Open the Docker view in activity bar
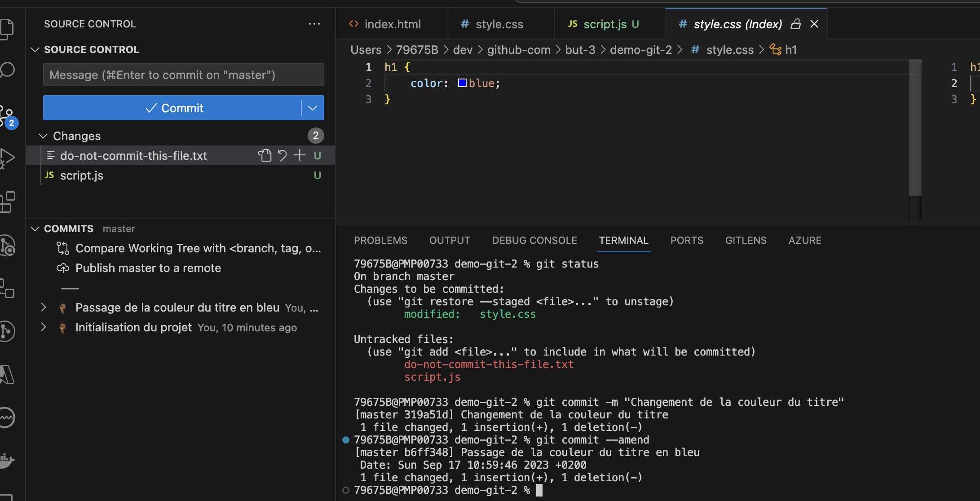980x501 pixels. [7, 461]
